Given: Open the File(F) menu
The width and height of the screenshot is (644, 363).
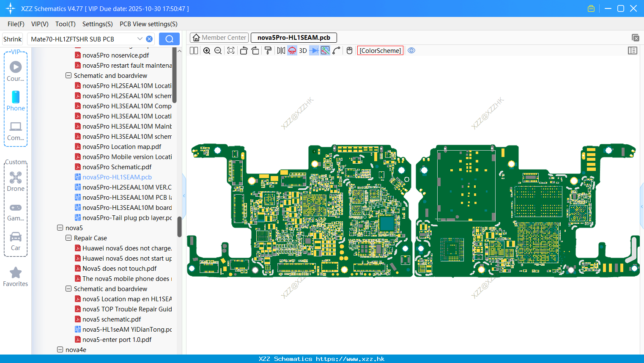Looking at the screenshot, I should pos(16,24).
